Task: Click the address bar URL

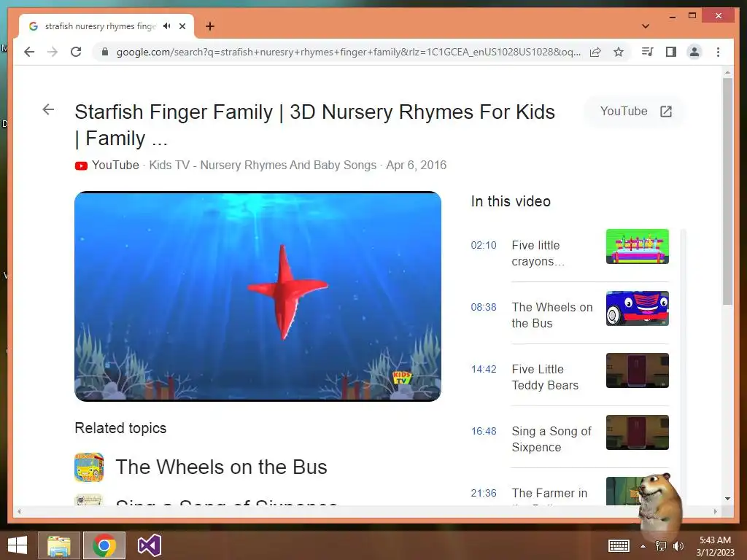Action: pos(348,52)
